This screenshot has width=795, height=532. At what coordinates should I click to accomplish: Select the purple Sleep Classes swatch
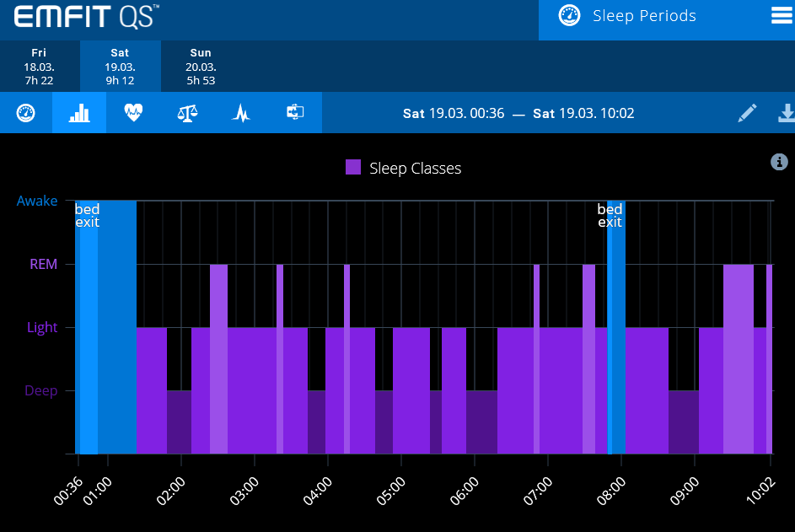tap(352, 168)
